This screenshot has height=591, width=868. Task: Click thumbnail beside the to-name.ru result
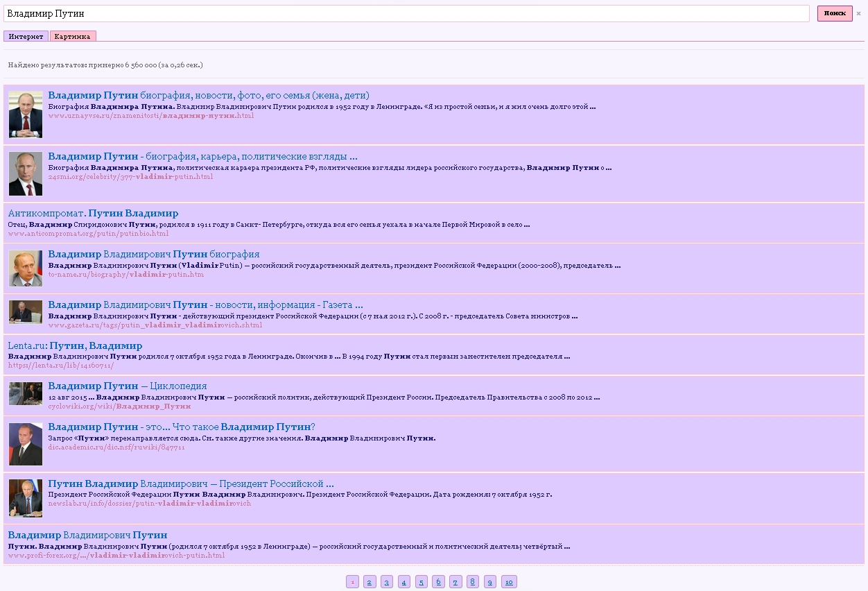pyautogui.click(x=26, y=268)
